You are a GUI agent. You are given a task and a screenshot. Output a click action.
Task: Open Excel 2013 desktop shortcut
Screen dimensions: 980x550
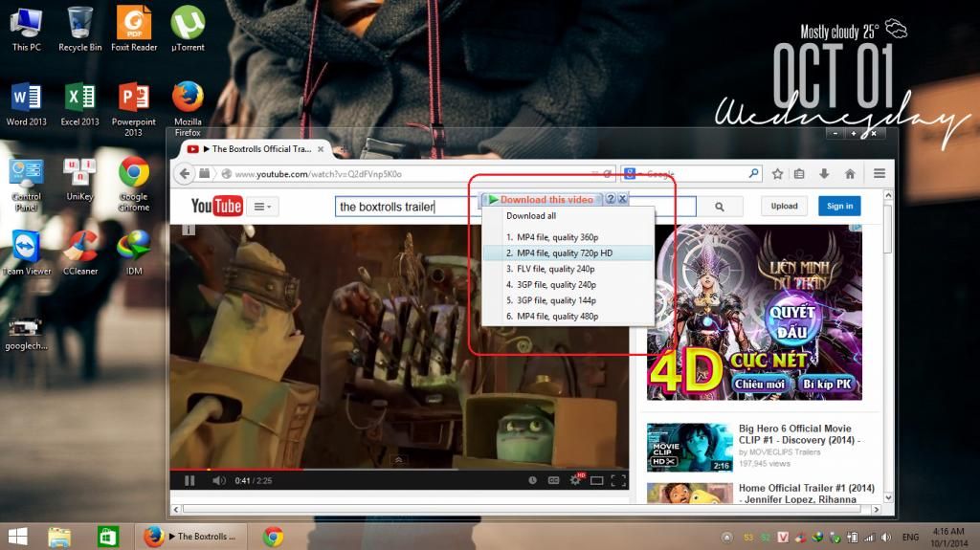coord(80,103)
